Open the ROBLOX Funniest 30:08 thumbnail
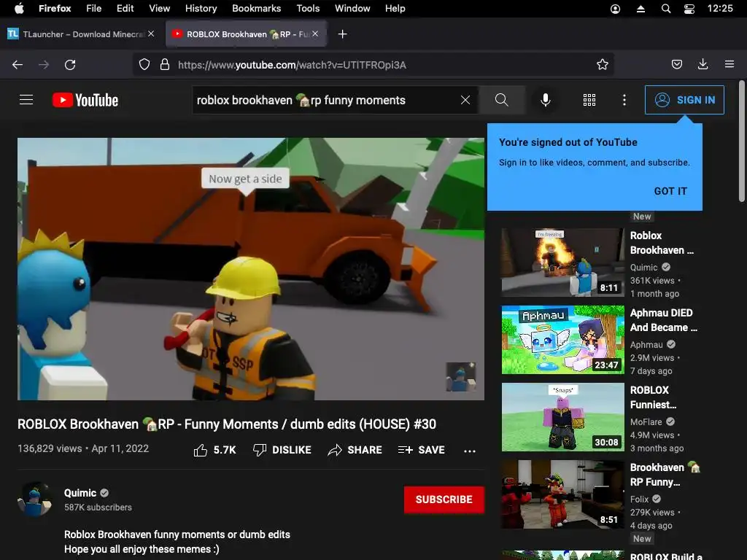The image size is (747, 560). [x=562, y=417]
